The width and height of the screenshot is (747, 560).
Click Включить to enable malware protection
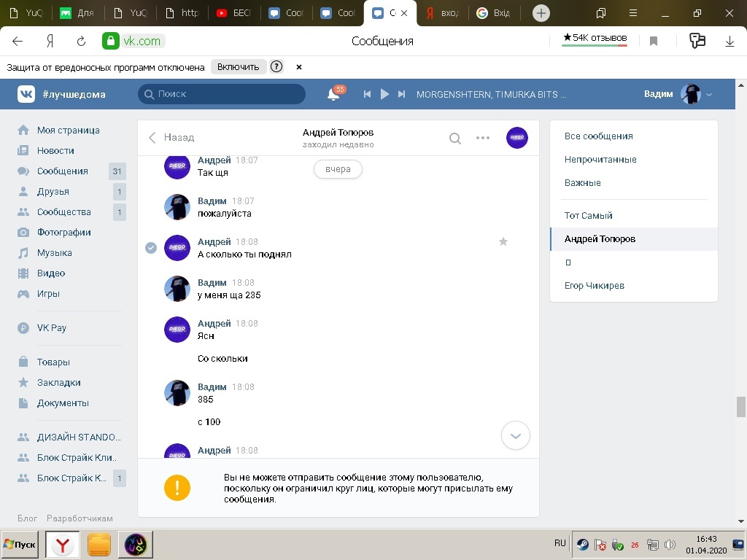238,66
